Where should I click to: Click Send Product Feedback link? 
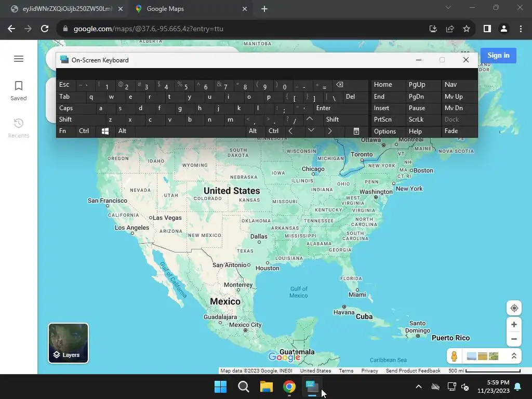(413, 371)
